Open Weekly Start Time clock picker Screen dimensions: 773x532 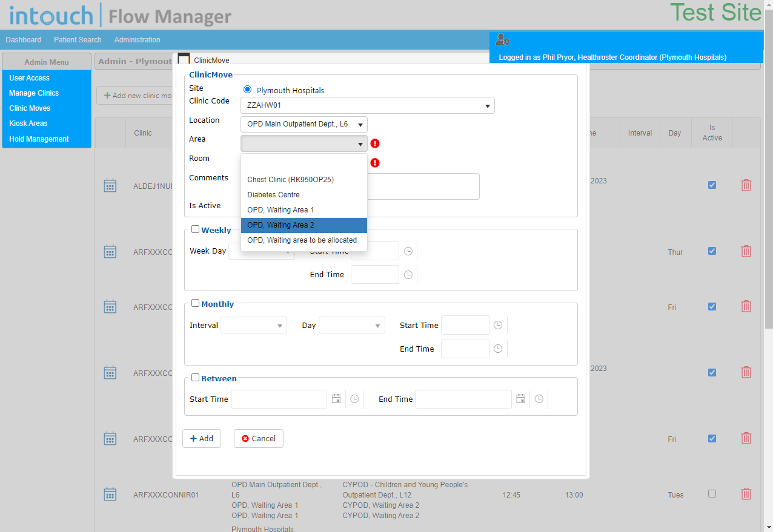(x=408, y=251)
